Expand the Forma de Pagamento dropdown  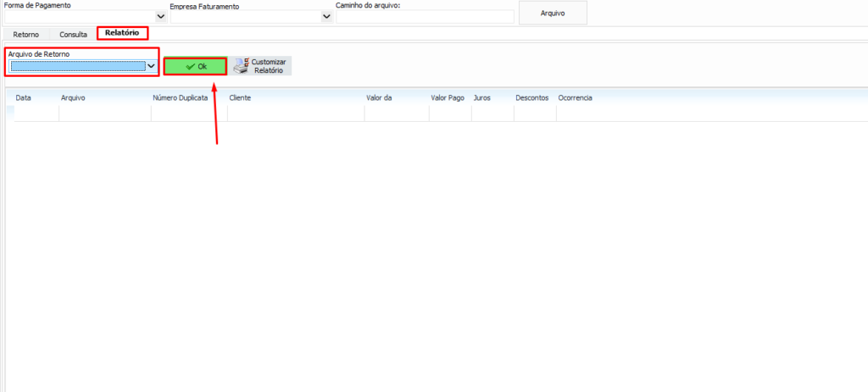click(161, 16)
